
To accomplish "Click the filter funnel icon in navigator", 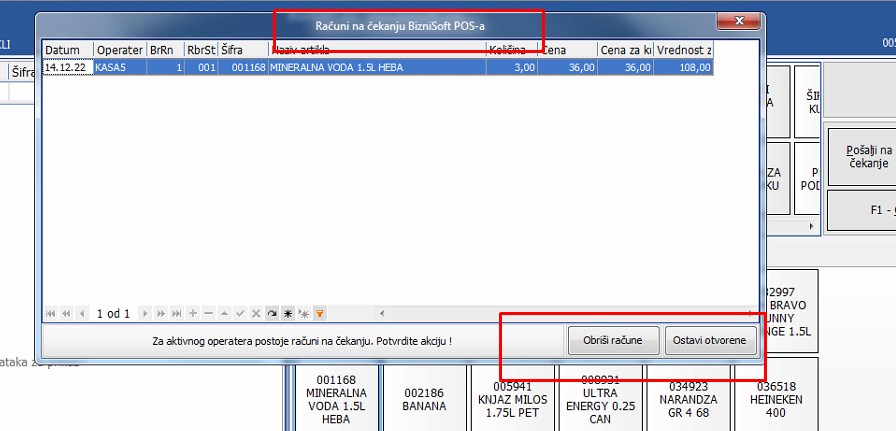I will pos(319,313).
